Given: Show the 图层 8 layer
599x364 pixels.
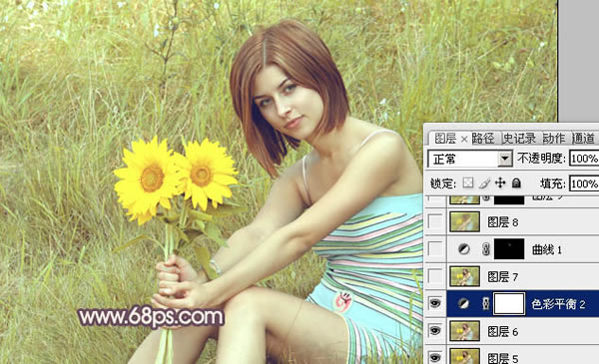Looking at the screenshot, I should click(435, 221).
